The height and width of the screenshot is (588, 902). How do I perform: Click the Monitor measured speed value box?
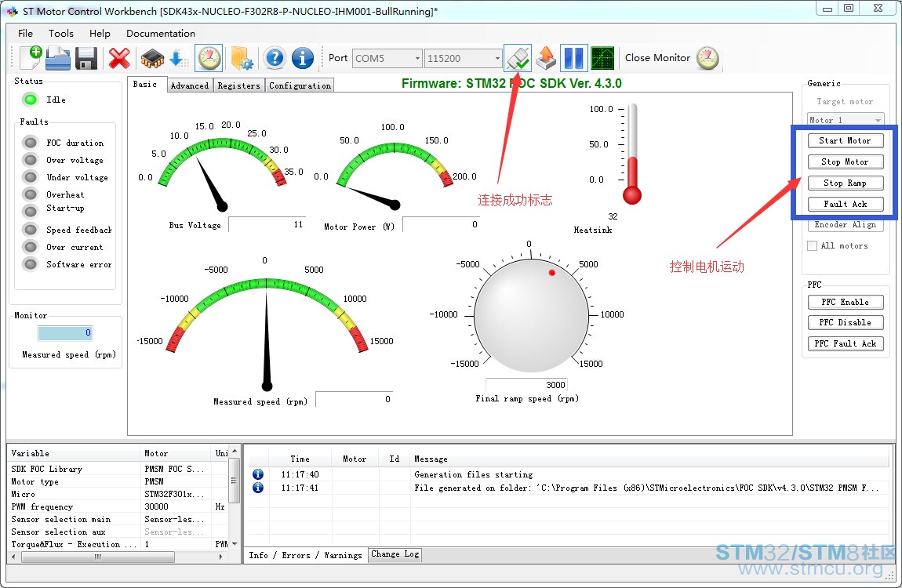(65, 332)
